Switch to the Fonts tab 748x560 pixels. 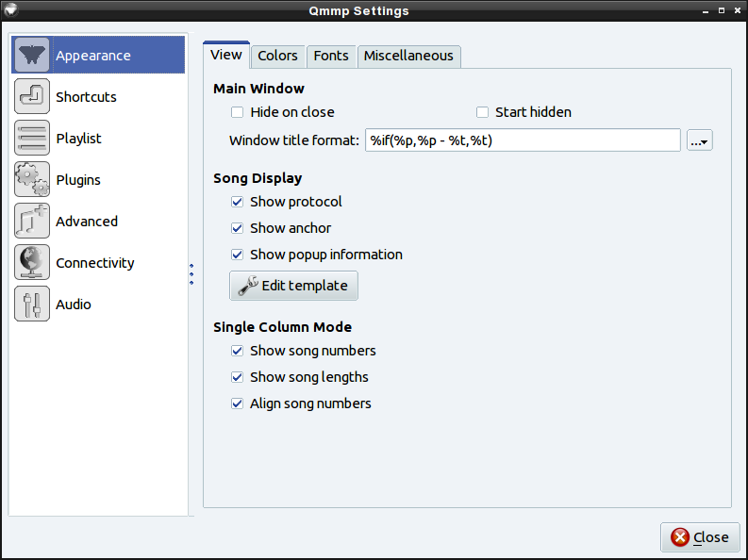[331, 57]
